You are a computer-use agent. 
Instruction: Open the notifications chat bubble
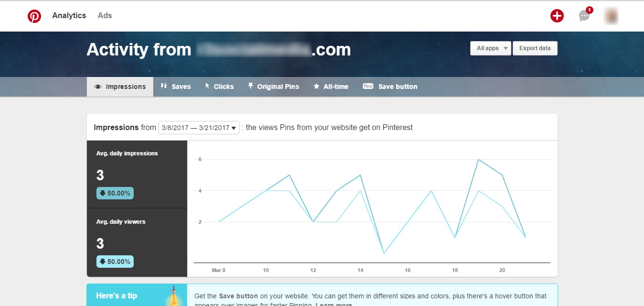584,16
